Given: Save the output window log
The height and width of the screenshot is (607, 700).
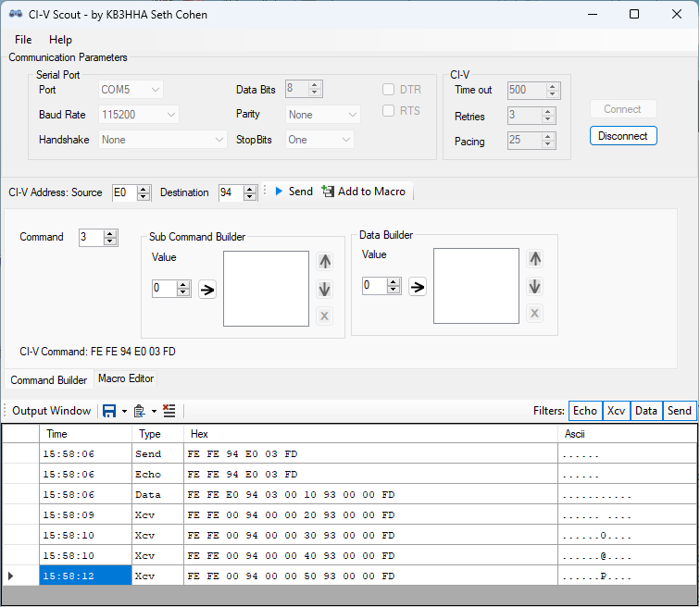Looking at the screenshot, I should click(109, 411).
